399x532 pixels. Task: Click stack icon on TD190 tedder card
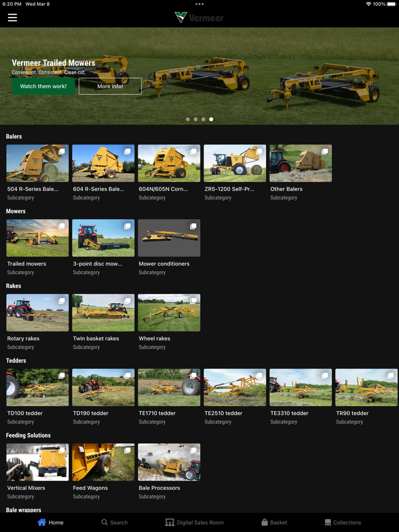pos(127,375)
